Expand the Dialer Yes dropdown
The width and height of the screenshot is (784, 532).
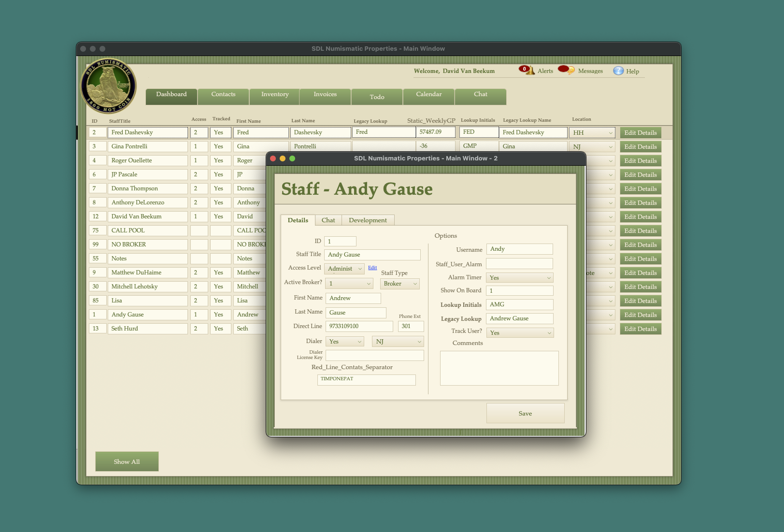(x=345, y=342)
